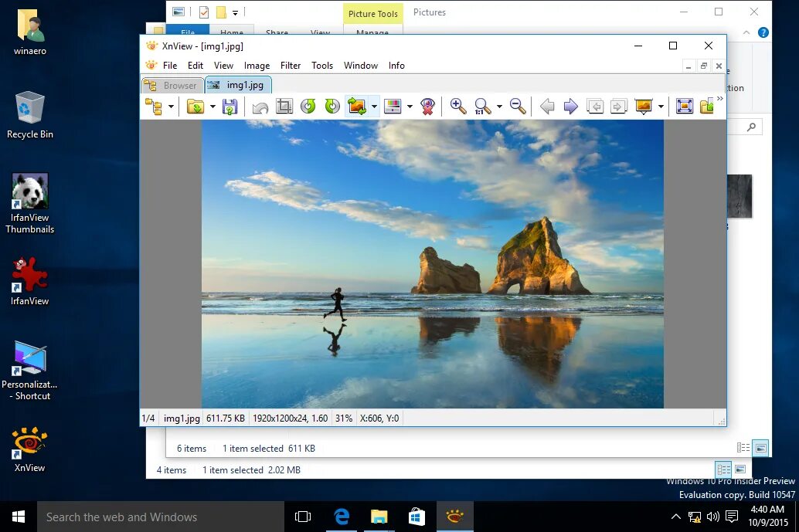Rotate image counter-clockwise with green left arrow
Screen dimensions: 799x532
[x=308, y=107]
